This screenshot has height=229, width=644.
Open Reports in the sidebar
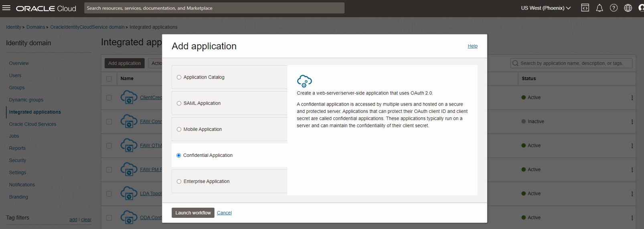point(17,148)
